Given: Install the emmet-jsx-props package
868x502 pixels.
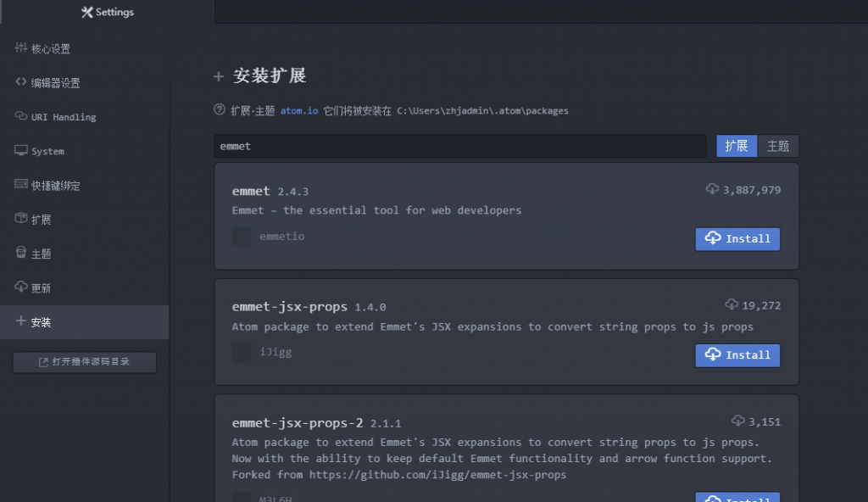Looking at the screenshot, I should 737,355.
